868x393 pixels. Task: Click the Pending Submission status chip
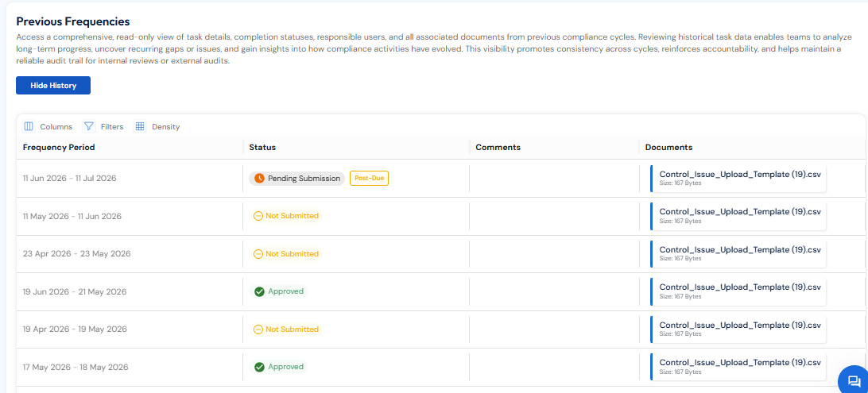(296, 179)
